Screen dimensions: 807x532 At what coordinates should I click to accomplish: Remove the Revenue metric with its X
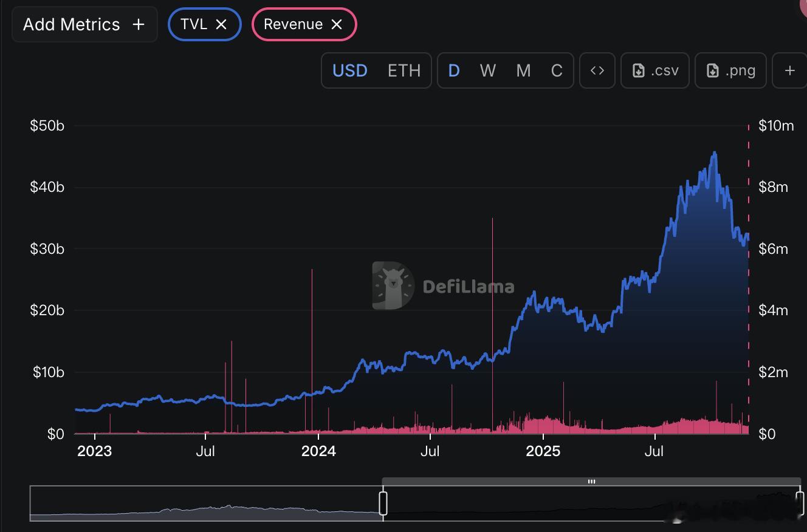coord(337,24)
